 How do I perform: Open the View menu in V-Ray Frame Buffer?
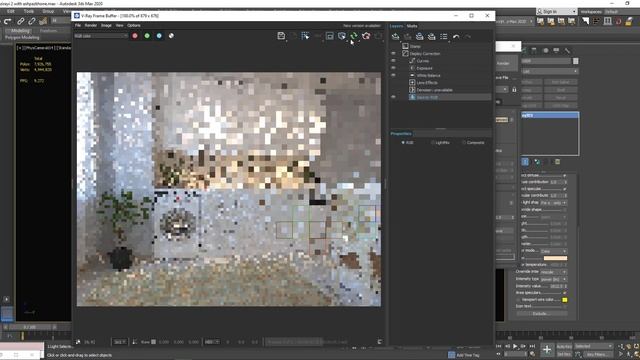pyautogui.click(x=119, y=25)
